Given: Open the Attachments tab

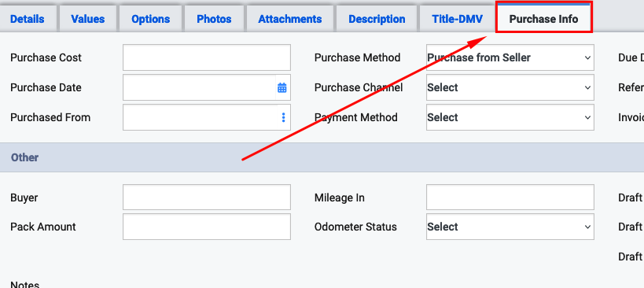Looking at the screenshot, I should coord(290,19).
